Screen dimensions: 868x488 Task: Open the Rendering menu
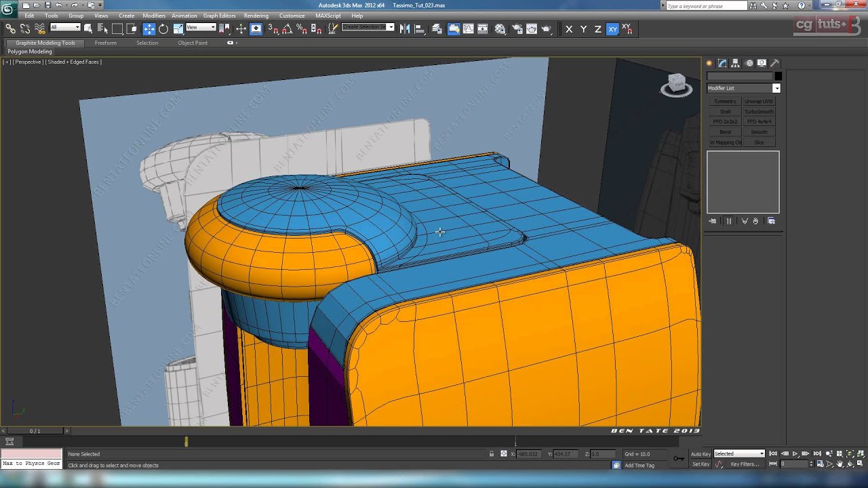[256, 16]
